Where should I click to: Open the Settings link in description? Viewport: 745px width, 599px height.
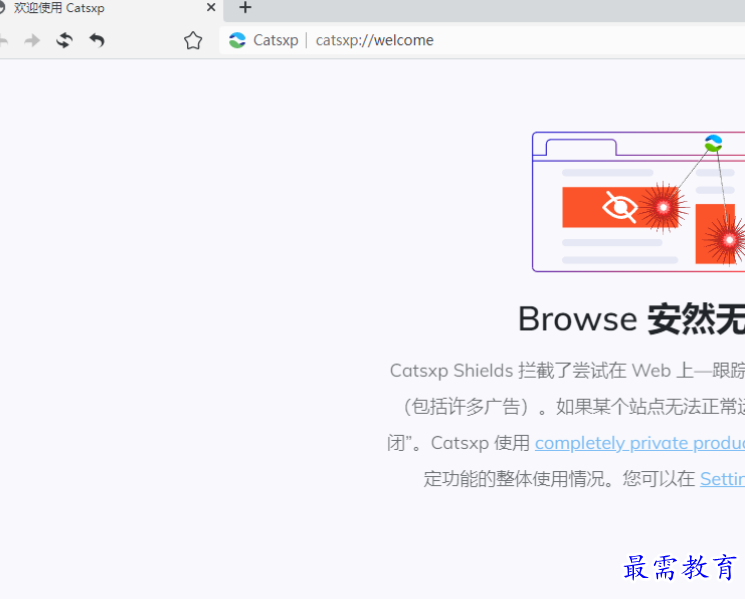(722, 479)
